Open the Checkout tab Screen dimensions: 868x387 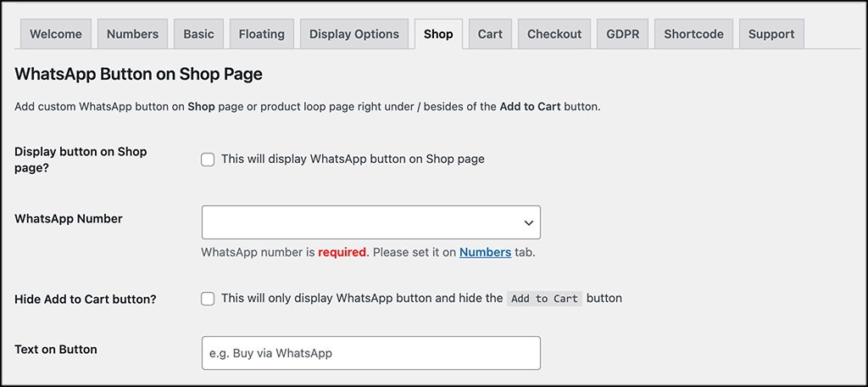554,34
